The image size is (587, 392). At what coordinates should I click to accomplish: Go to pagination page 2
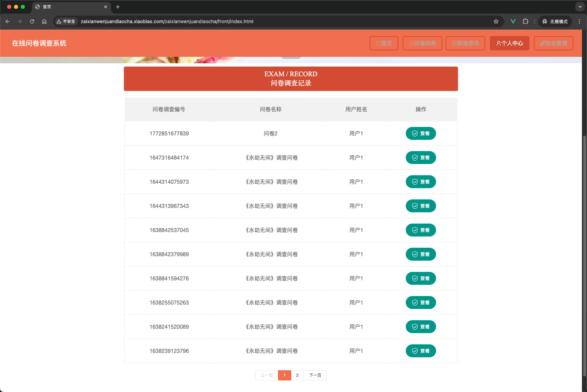(x=297, y=375)
